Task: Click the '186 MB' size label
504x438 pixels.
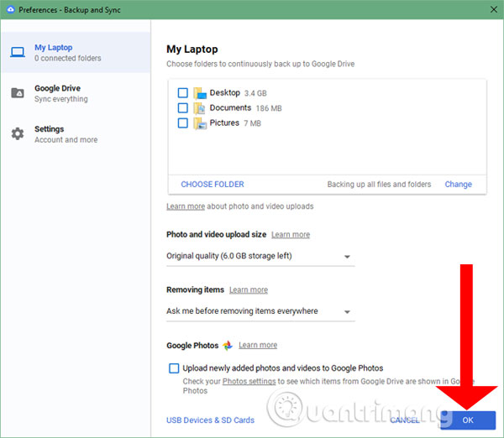Action: point(269,108)
